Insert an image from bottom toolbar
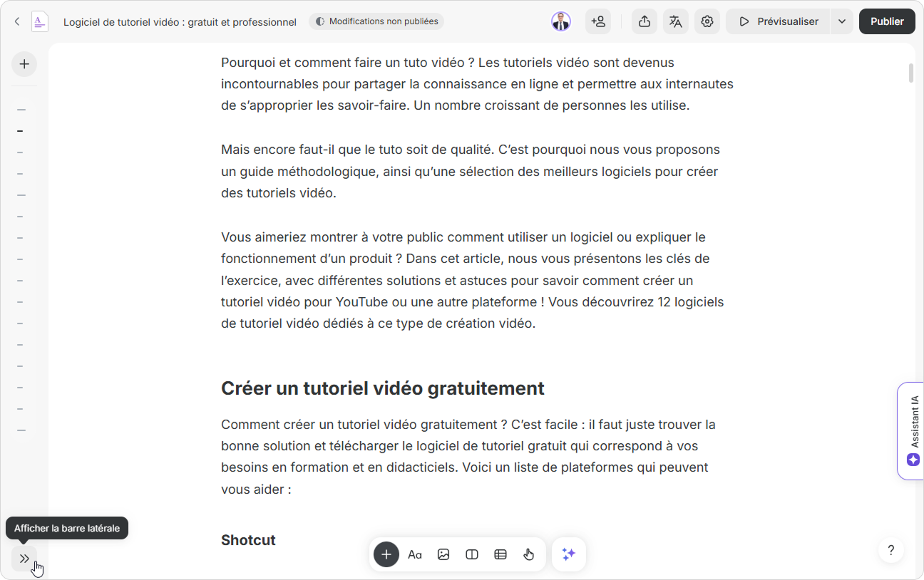Viewport: 924px width, 580px height. click(x=443, y=554)
